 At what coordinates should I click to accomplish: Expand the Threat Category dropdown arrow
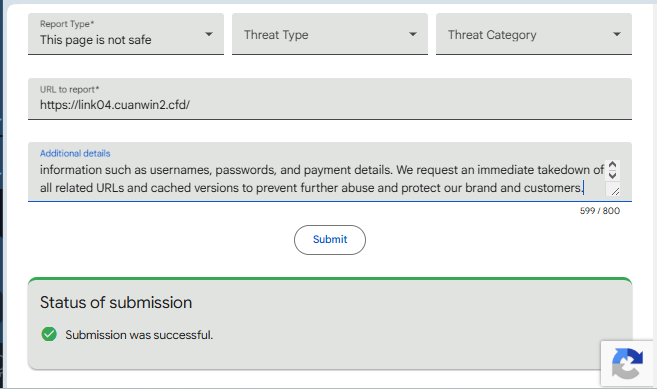pyautogui.click(x=616, y=34)
